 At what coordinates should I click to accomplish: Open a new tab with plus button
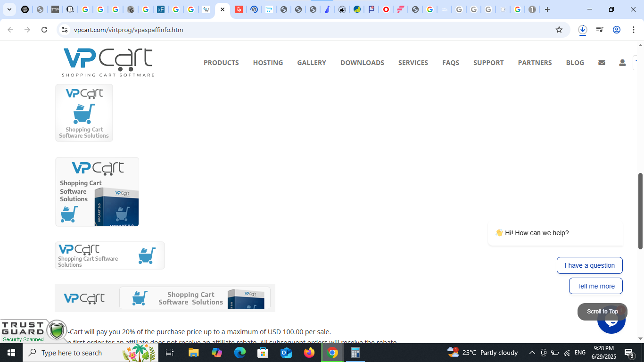[x=547, y=9]
